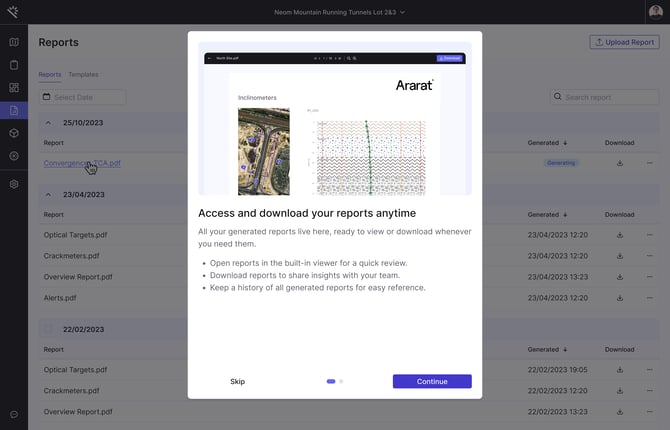Open the circled X icon in sidebar
This screenshot has width=670, height=430.
tap(14, 156)
